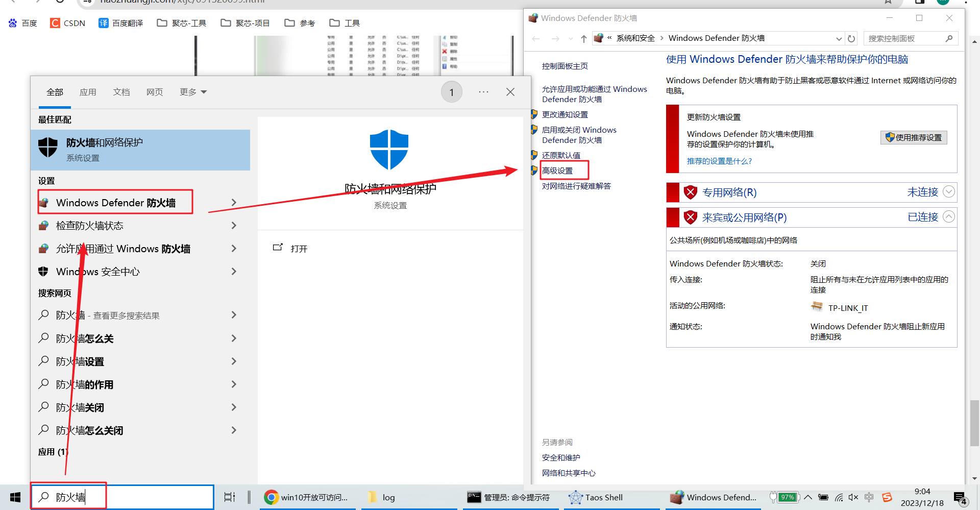Open Task View from the taskbar

pyautogui.click(x=230, y=497)
